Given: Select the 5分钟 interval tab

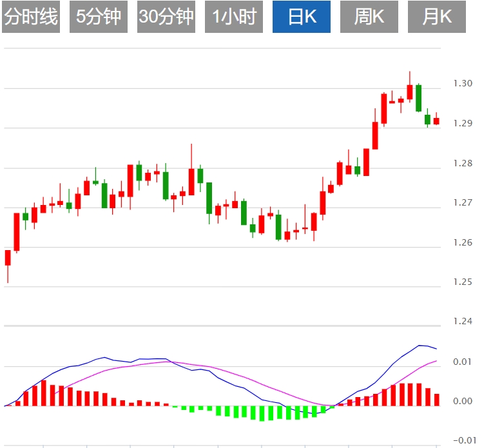Looking at the screenshot, I should click(99, 17).
